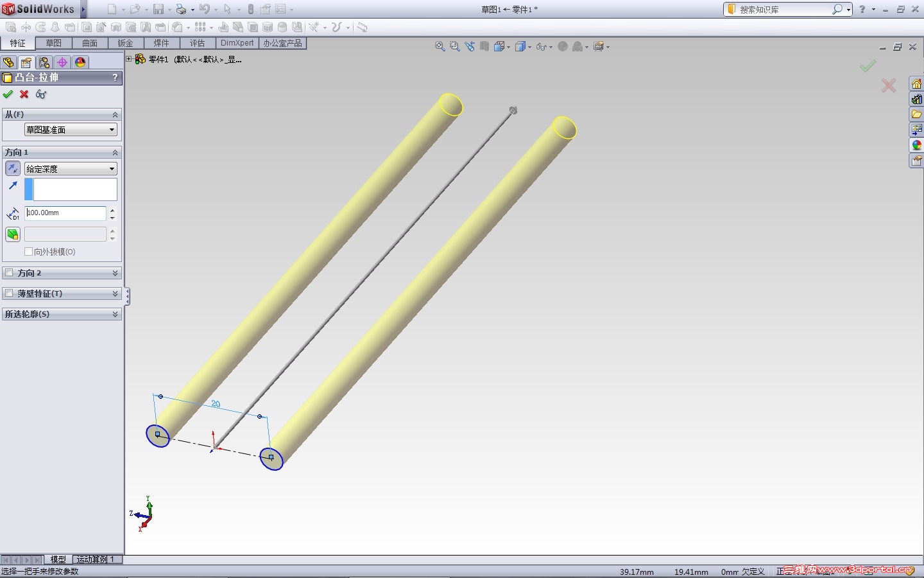
Task: Open Custom Properties task pane tab
Action: pos(916,161)
